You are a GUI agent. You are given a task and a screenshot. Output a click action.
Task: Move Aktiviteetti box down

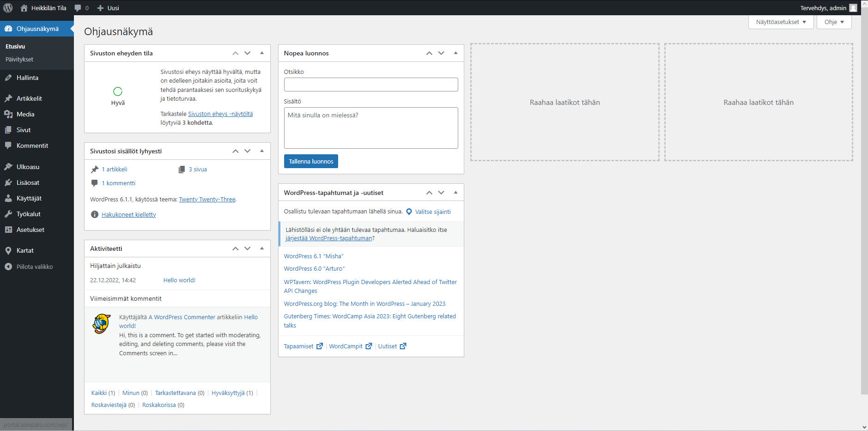coord(248,249)
